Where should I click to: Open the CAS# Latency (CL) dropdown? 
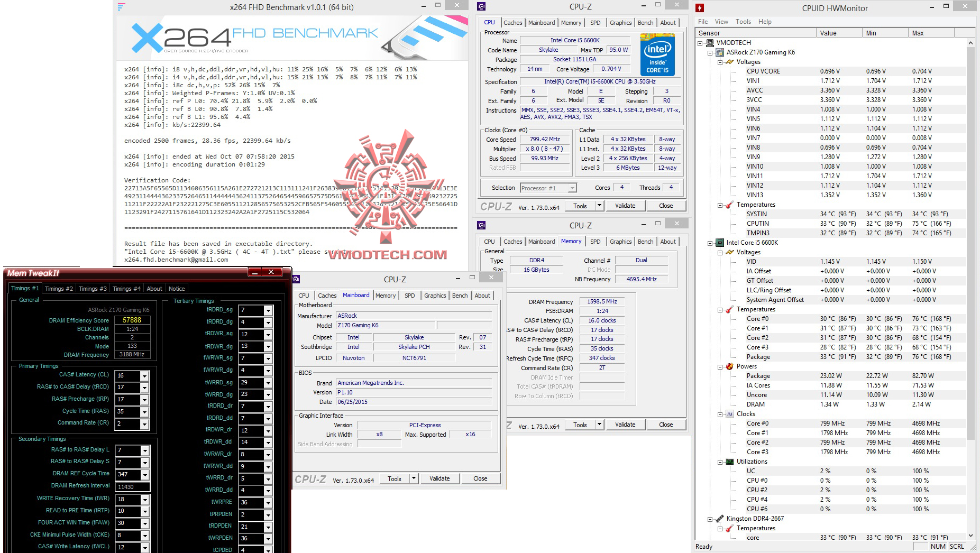pos(144,375)
